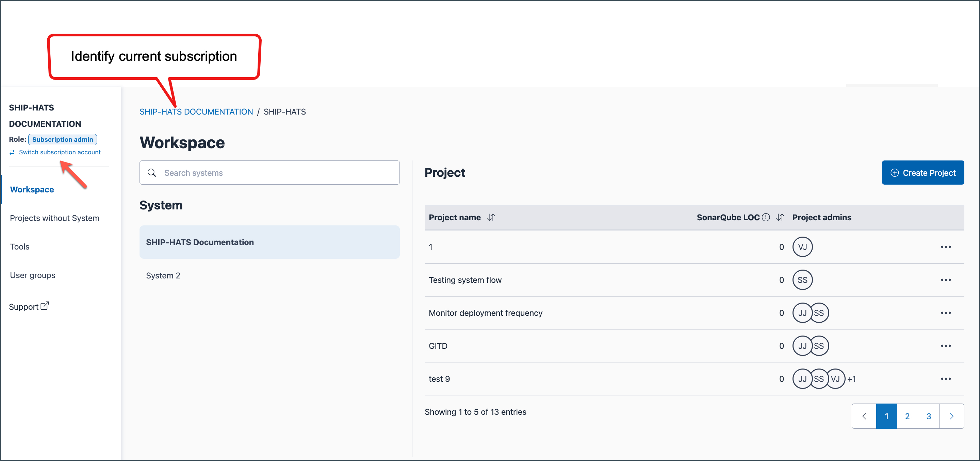Sort by SonarQube LOC arrows

(x=780, y=217)
